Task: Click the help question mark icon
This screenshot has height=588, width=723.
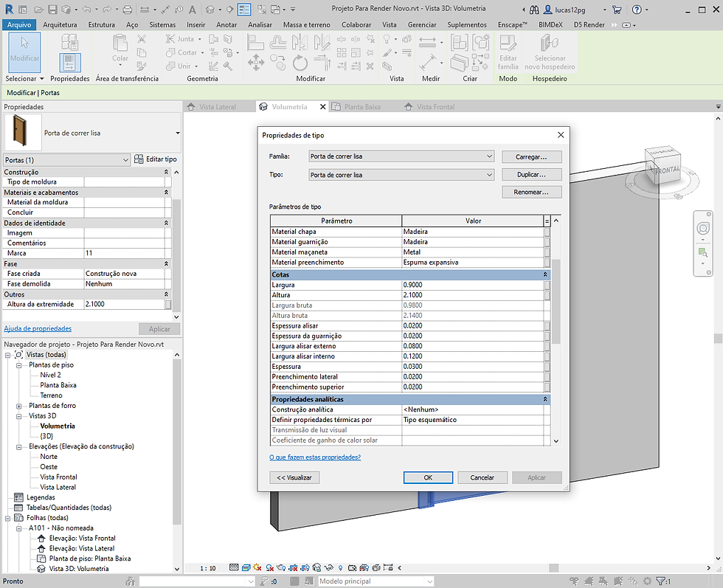Action: (x=637, y=10)
